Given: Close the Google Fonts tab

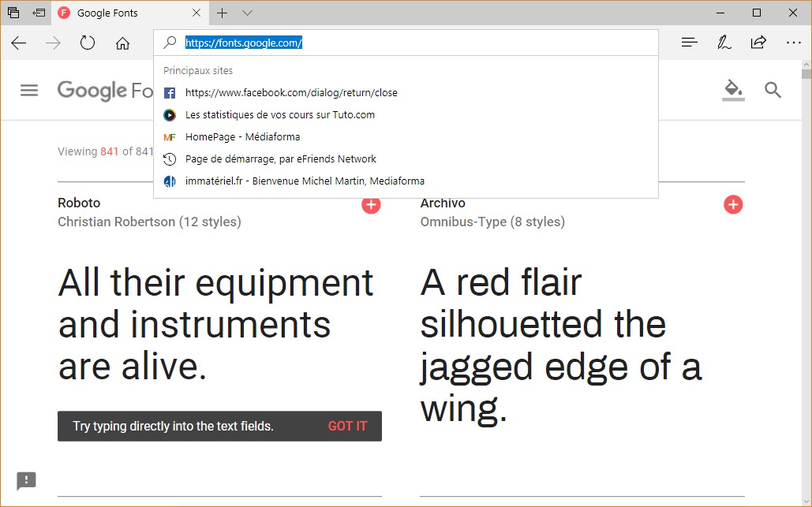Looking at the screenshot, I should pyautogui.click(x=196, y=13).
